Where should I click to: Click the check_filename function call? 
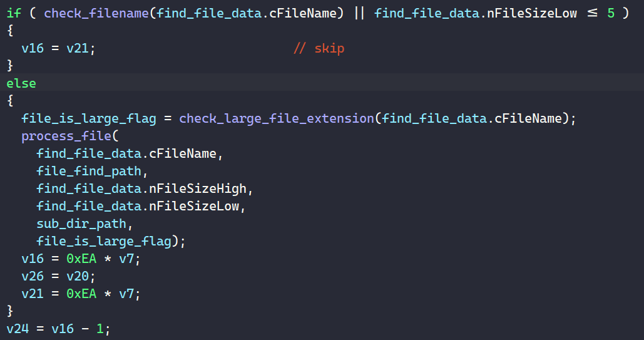click(96, 13)
